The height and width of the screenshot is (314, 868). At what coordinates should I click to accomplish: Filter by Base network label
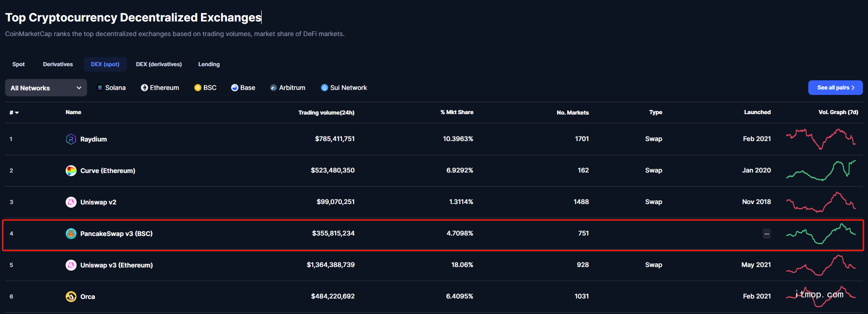click(248, 88)
